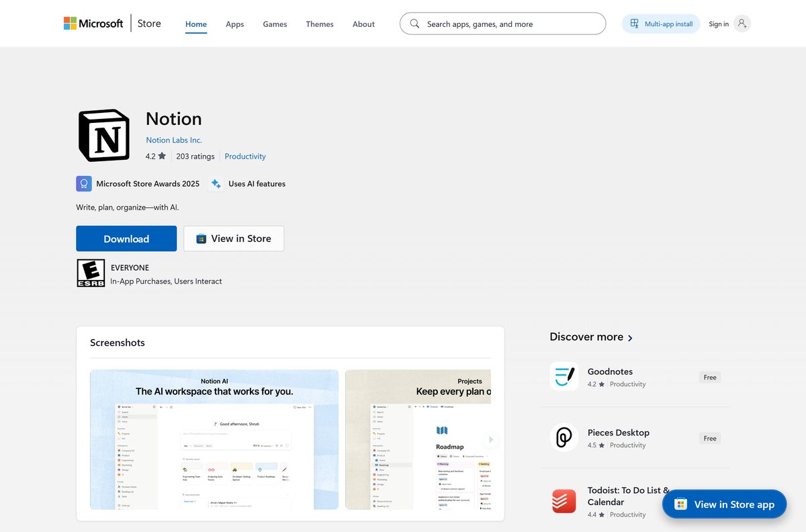The height and width of the screenshot is (532, 806).
Task: Open the Apps tab
Action: coord(235,24)
